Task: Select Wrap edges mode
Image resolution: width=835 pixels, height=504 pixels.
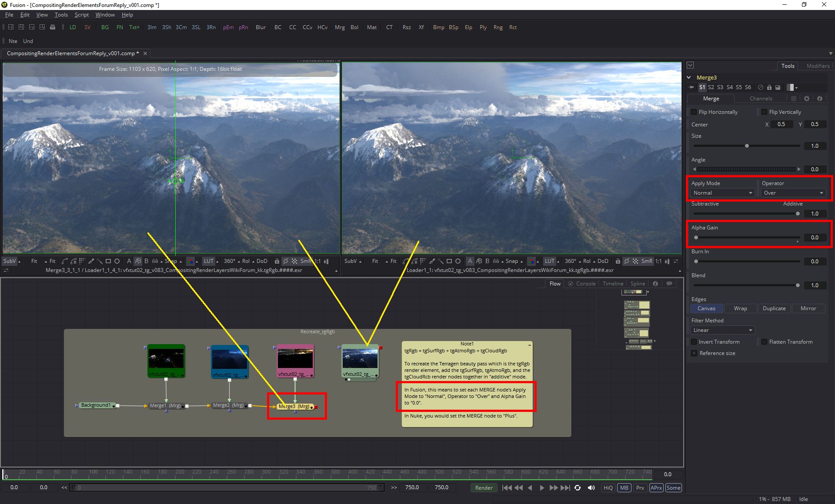Action: point(740,308)
